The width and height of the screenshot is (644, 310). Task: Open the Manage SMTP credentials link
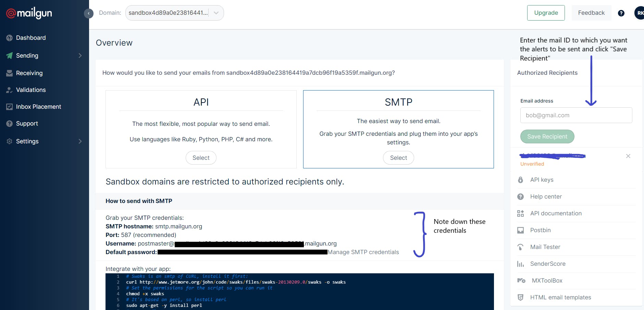pyautogui.click(x=363, y=252)
